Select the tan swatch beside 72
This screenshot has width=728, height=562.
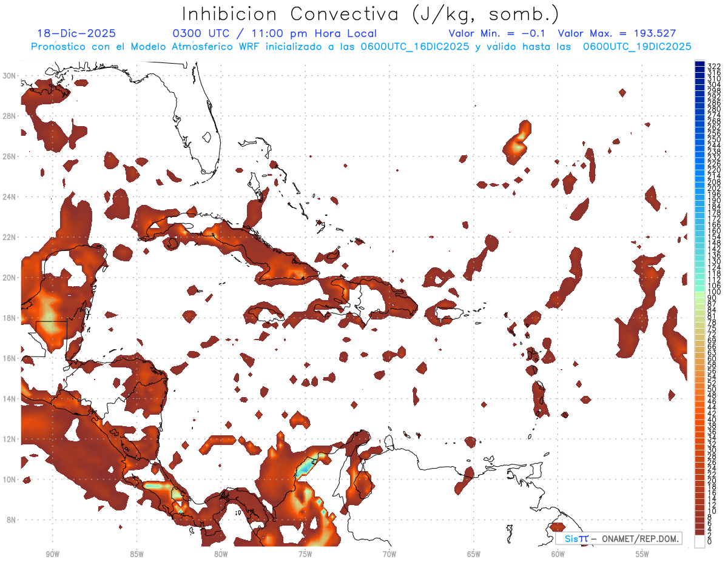(700, 332)
